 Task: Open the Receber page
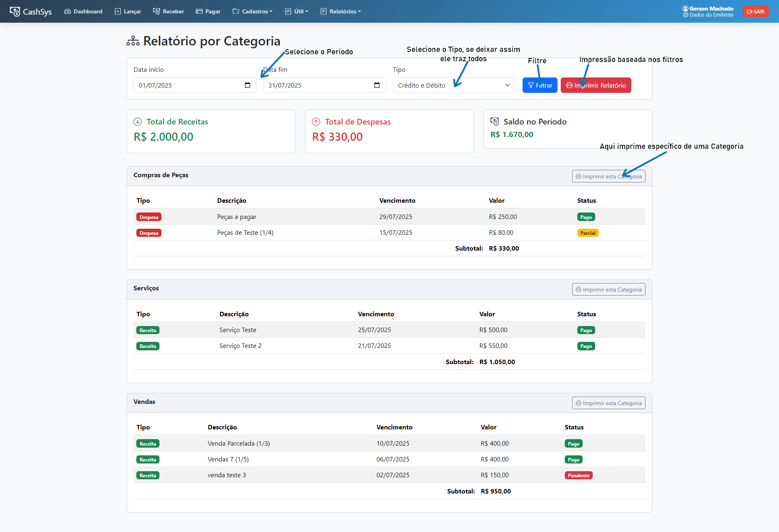pyautogui.click(x=168, y=11)
